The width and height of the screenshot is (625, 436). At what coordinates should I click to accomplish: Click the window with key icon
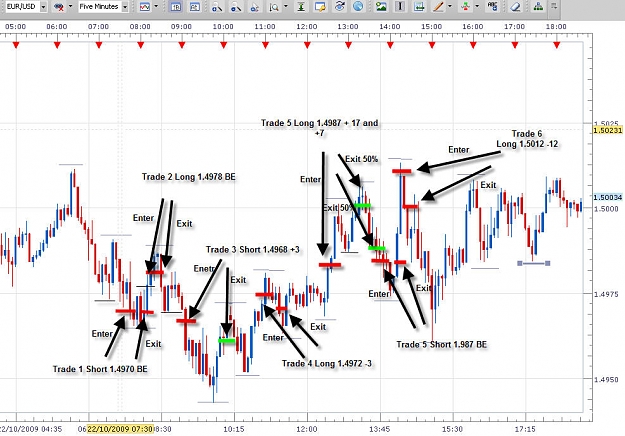(x=320, y=7)
